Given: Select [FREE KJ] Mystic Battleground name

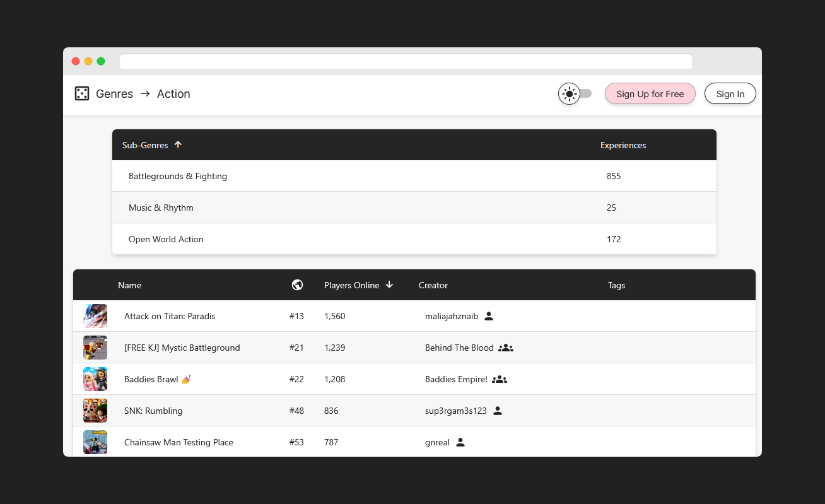Looking at the screenshot, I should [x=182, y=348].
